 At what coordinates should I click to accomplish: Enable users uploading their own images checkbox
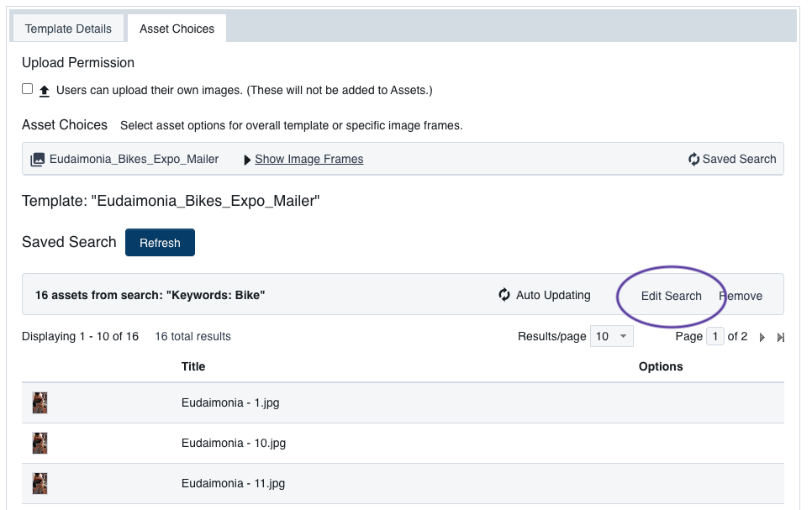click(28, 89)
